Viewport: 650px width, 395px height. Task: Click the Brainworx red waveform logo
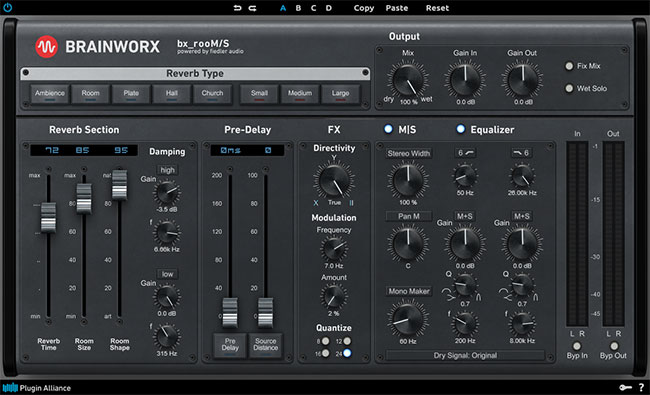(46, 47)
